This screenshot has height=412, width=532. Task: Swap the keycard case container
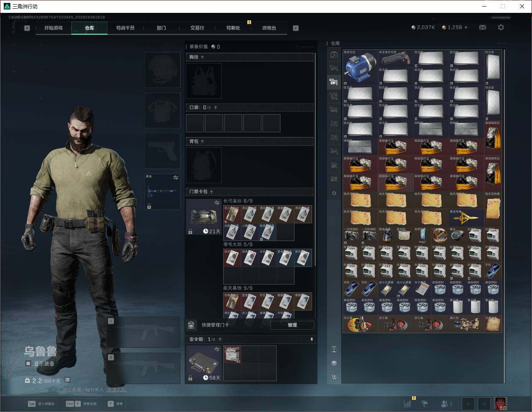pos(217,203)
